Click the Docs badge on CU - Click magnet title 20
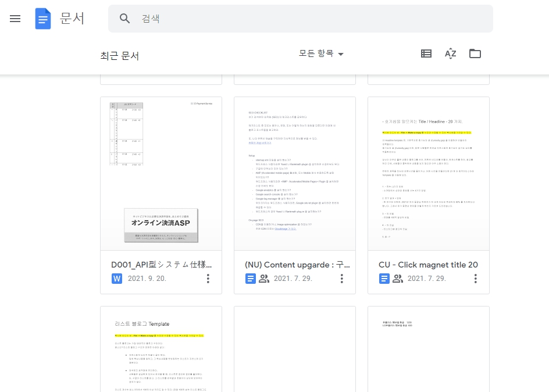549x392 pixels. click(384, 278)
